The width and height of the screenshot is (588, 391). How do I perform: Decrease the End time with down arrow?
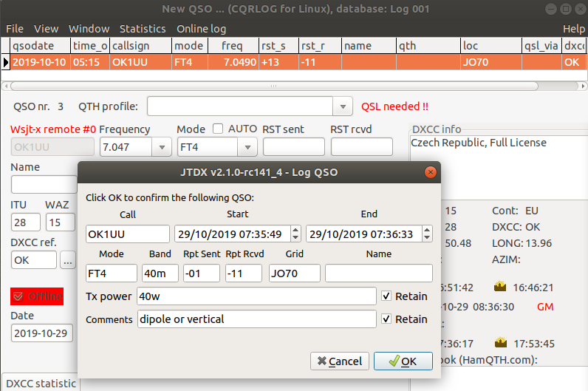coord(427,237)
